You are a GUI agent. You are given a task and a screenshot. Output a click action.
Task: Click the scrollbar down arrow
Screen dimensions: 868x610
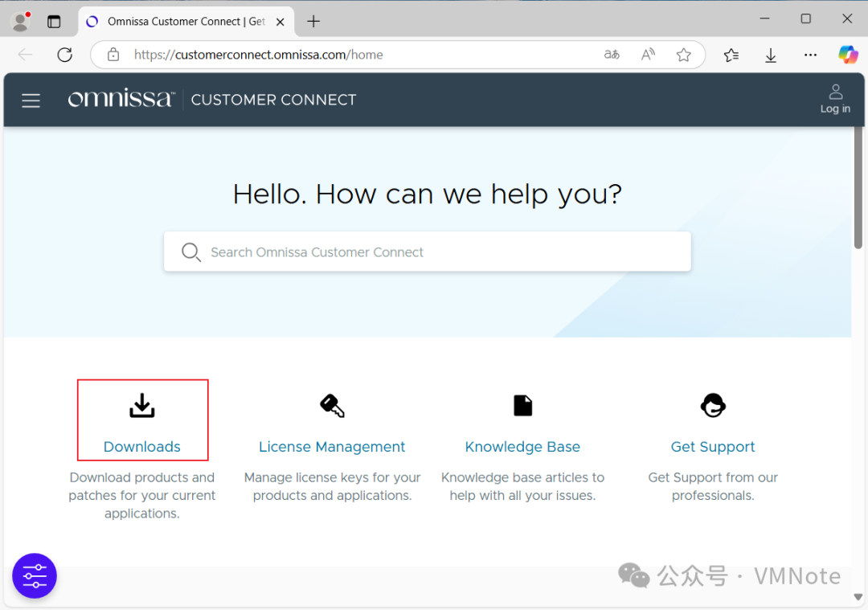click(858, 597)
